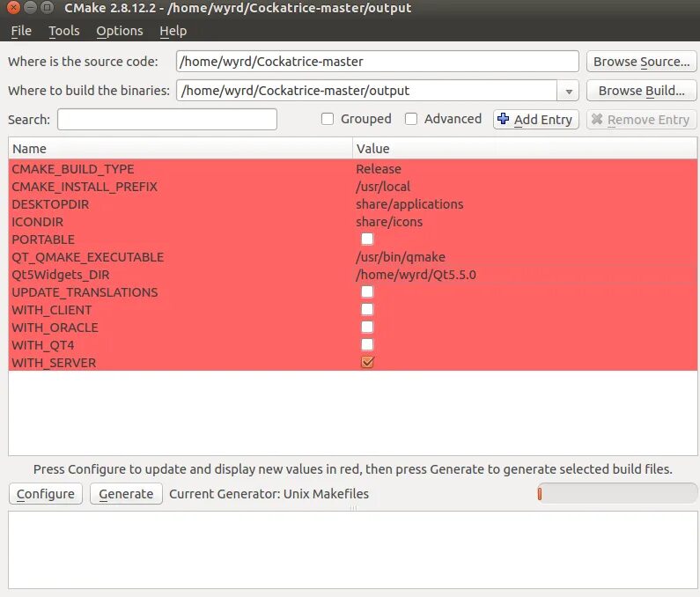Minimize the CMake window
Viewport: 700px width, 597px height.
(30, 8)
